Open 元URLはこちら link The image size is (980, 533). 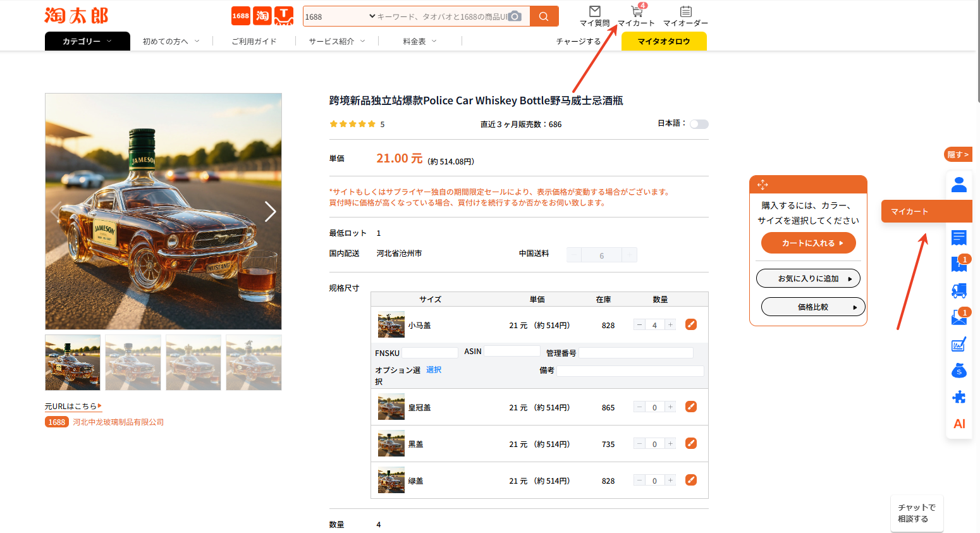click(x=73, y=406)
